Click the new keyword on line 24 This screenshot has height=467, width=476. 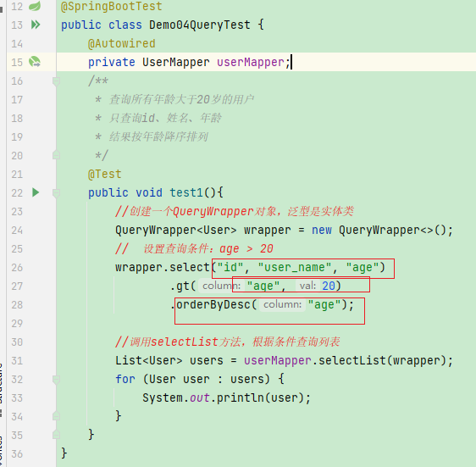pos(322,231)
